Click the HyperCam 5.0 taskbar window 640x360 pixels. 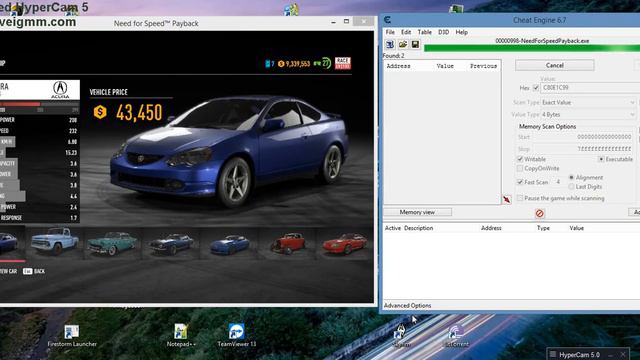[x=588, y=354]
